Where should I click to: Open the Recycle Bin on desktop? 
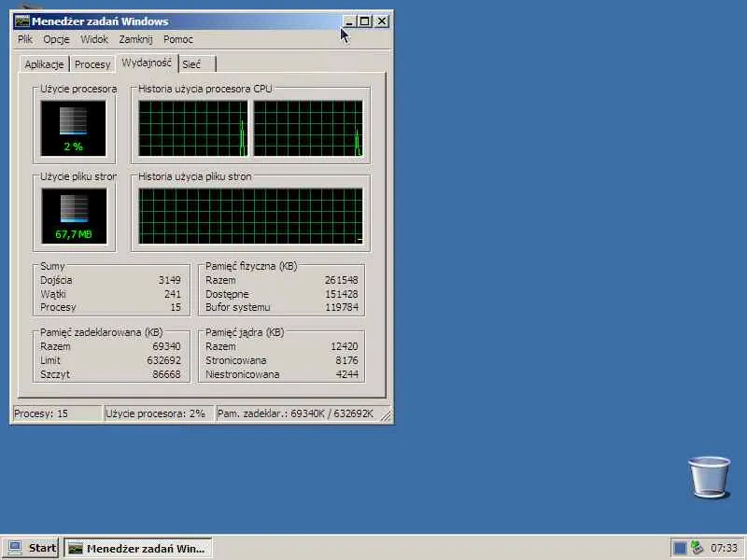tap(709, 477)
